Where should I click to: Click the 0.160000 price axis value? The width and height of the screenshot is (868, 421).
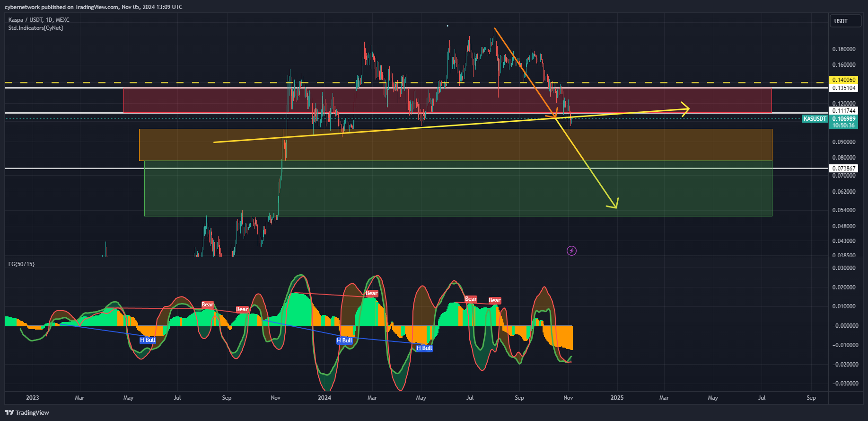coord(844,65)
